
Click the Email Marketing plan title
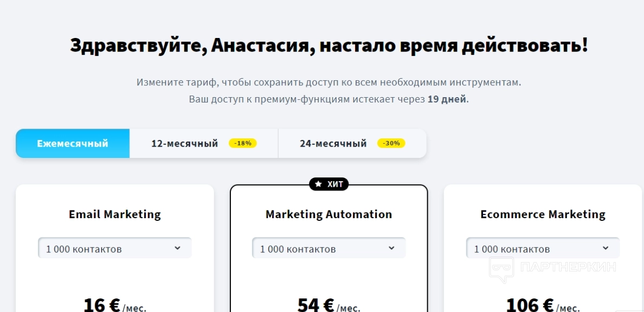[115, 214]
